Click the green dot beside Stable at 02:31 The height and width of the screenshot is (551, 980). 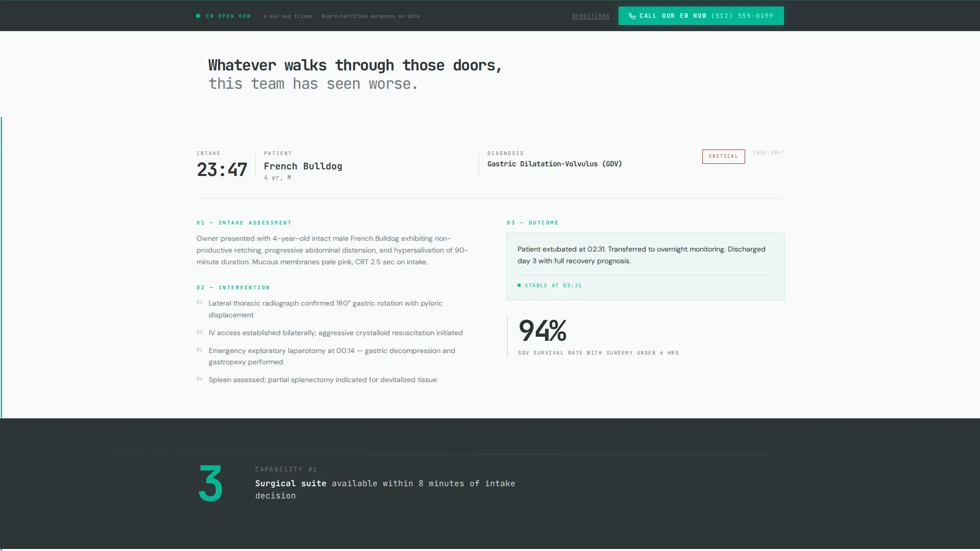(x=519, y=285)
